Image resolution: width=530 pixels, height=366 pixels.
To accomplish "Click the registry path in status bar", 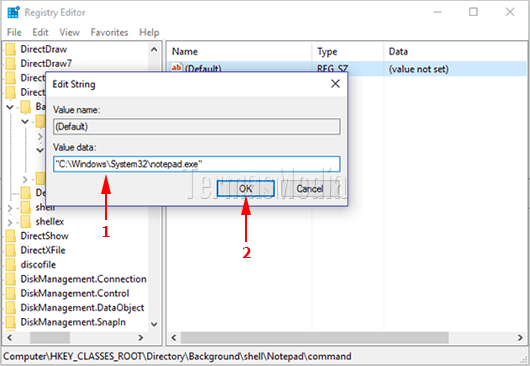I will [x=177, y=356].
